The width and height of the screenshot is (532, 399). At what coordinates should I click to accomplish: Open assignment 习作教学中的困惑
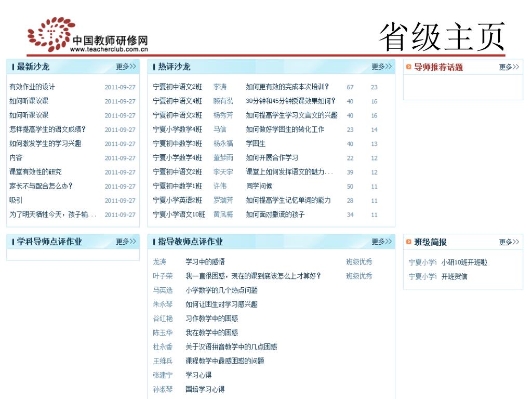(212, 318)
